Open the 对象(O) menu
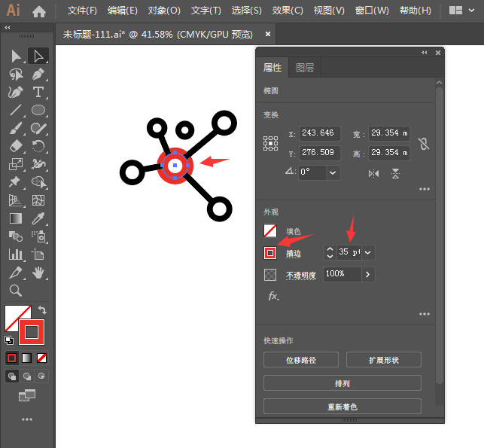 (164, 11)
